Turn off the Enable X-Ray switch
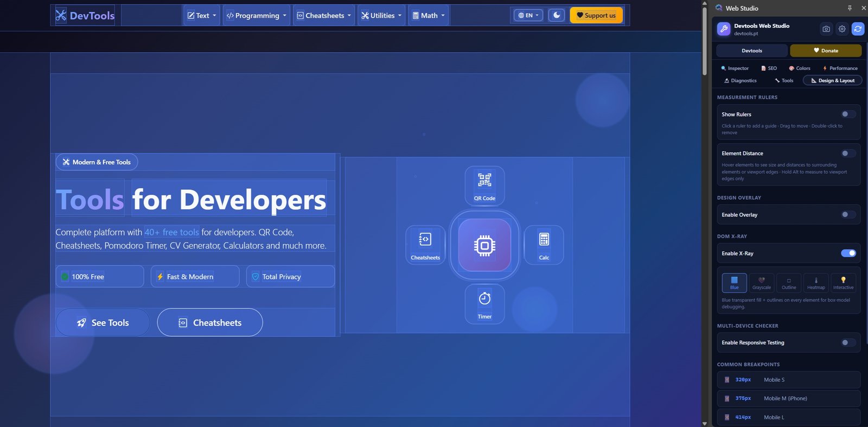868x427 pixels. [848, 253]
